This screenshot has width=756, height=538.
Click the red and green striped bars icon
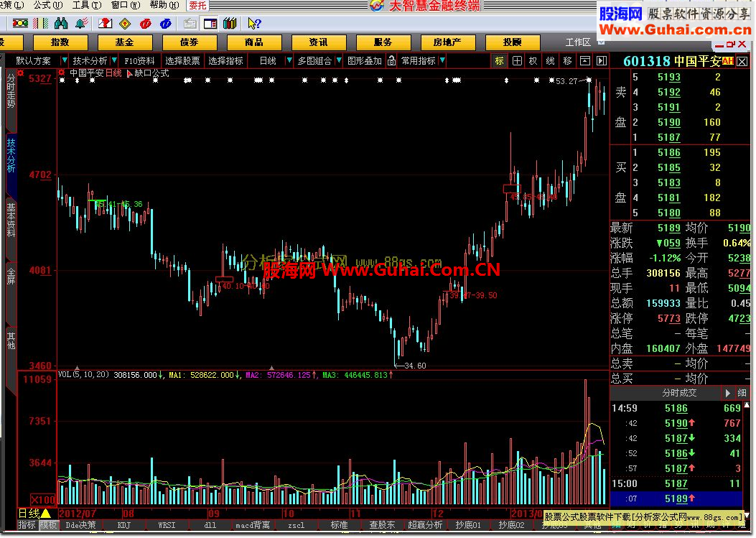coord(41,23)
